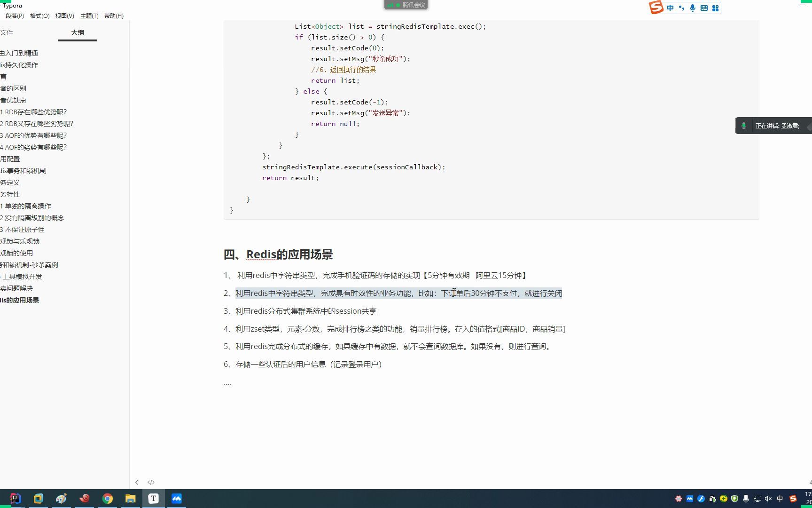Click the muted speaker volume icon in the tray

pos(768,499)
